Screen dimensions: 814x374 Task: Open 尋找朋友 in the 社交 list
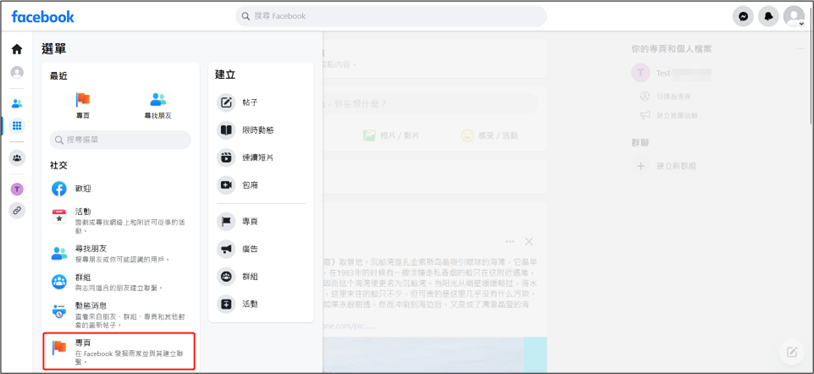pos(120,253)
